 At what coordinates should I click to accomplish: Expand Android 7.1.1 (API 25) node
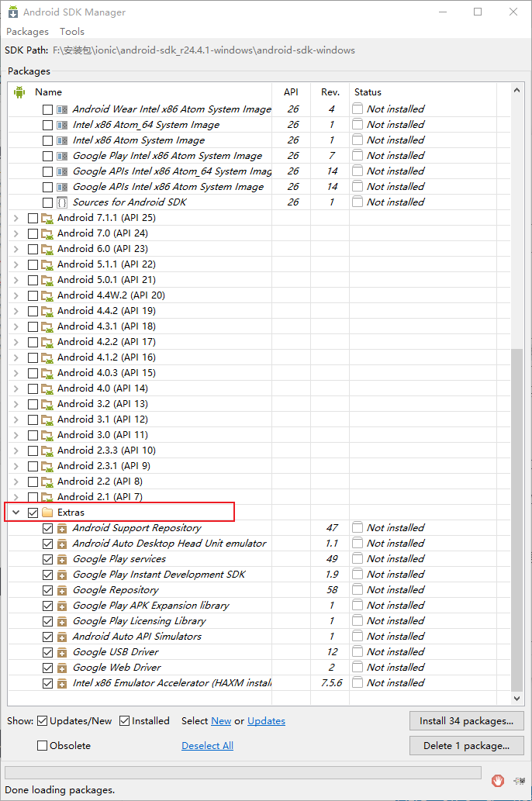16,218
